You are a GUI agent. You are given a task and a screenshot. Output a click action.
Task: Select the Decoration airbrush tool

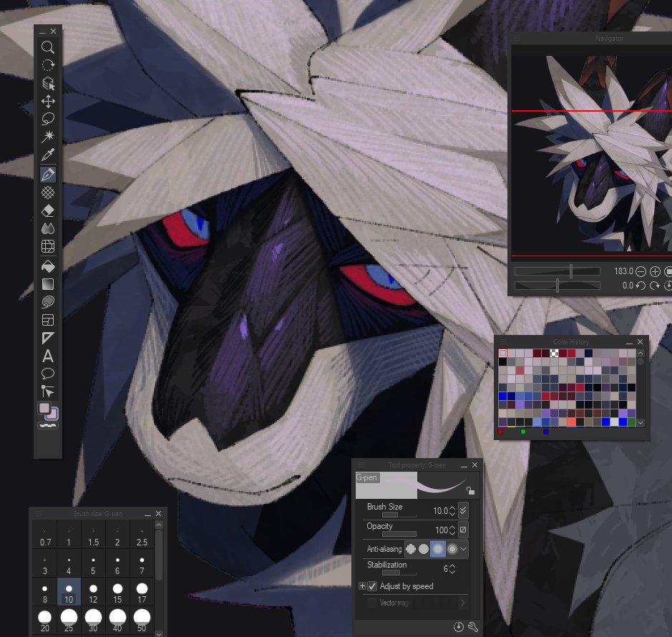[x=47, y=193]
